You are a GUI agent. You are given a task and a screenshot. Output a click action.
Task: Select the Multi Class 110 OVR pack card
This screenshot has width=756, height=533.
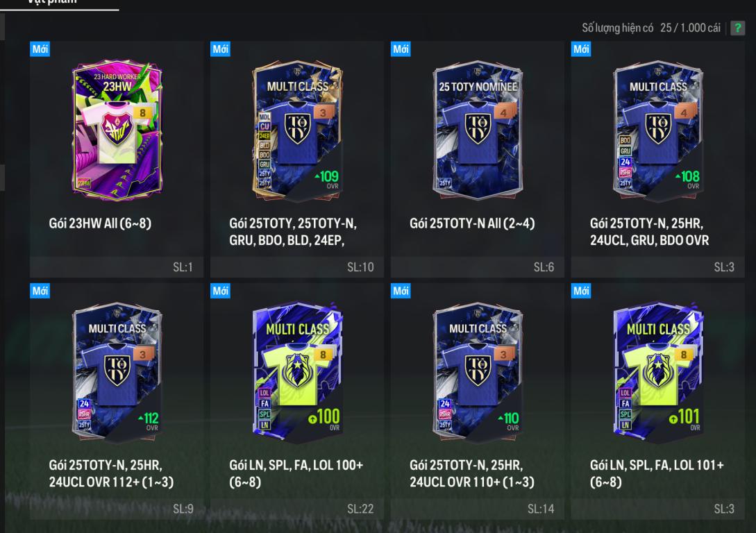click(x=478, y=372)
